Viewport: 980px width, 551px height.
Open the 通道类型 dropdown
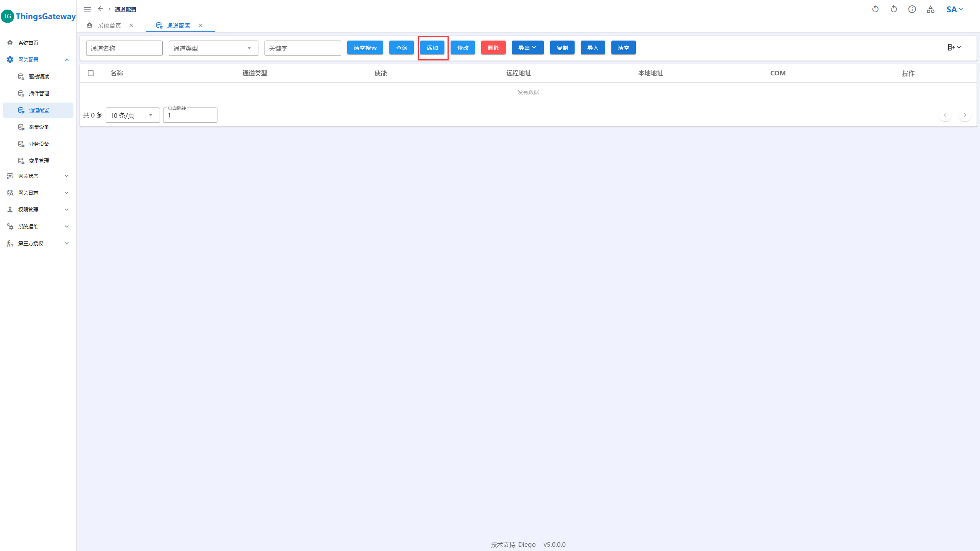tap(213, 48)
